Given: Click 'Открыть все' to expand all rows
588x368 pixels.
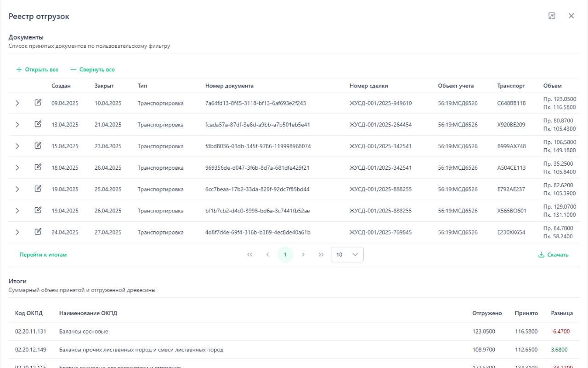Looking at the screenshot, I should click(37, 69).
